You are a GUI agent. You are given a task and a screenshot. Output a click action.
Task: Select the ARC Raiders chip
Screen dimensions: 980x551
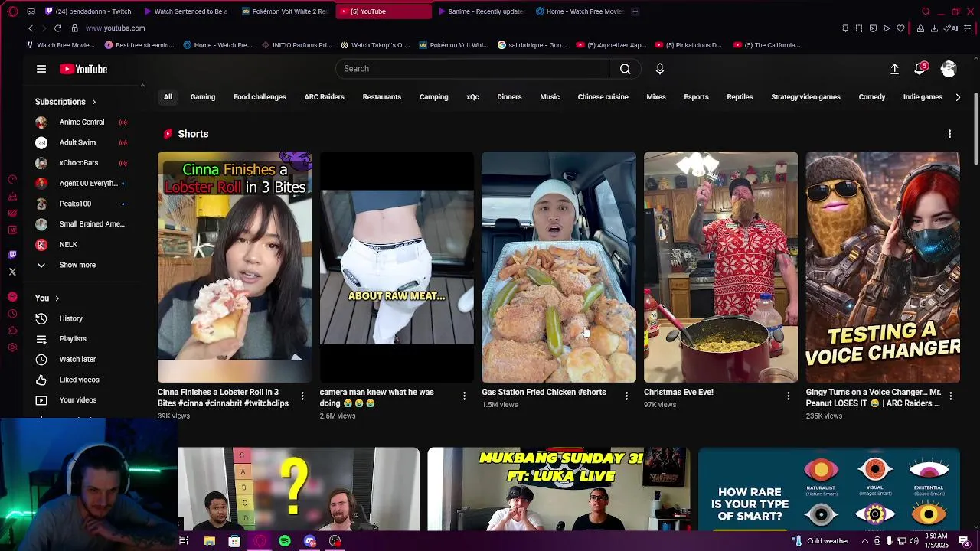[325, 97]
